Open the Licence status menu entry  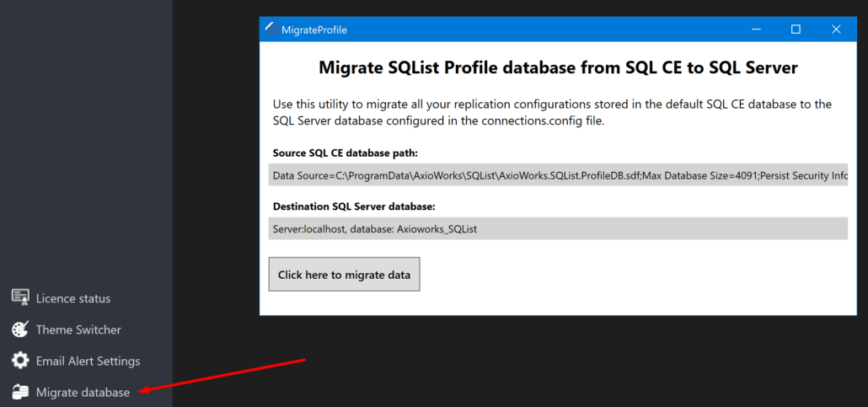click(x=73, y=298)
